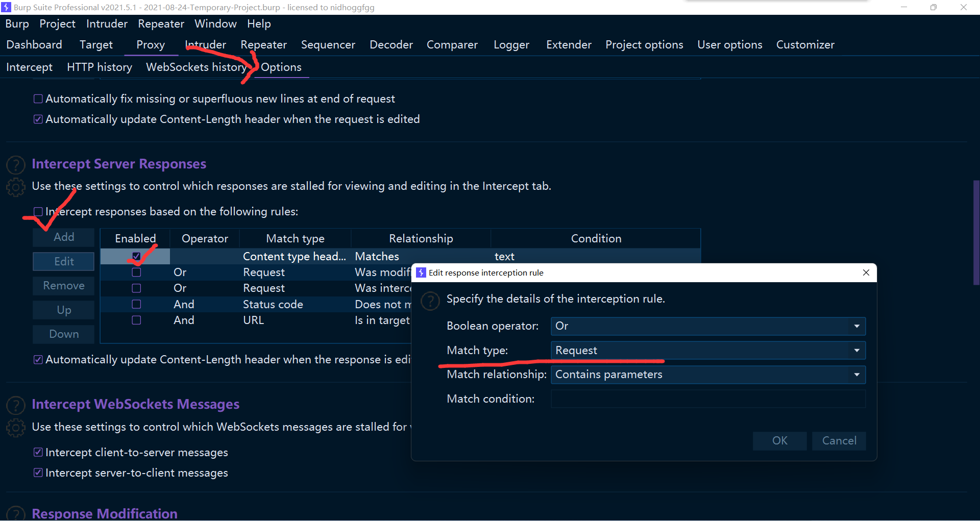Screen dimensions: 980x521
Task: Click the Remove rule button
Action: pos(64,286)
